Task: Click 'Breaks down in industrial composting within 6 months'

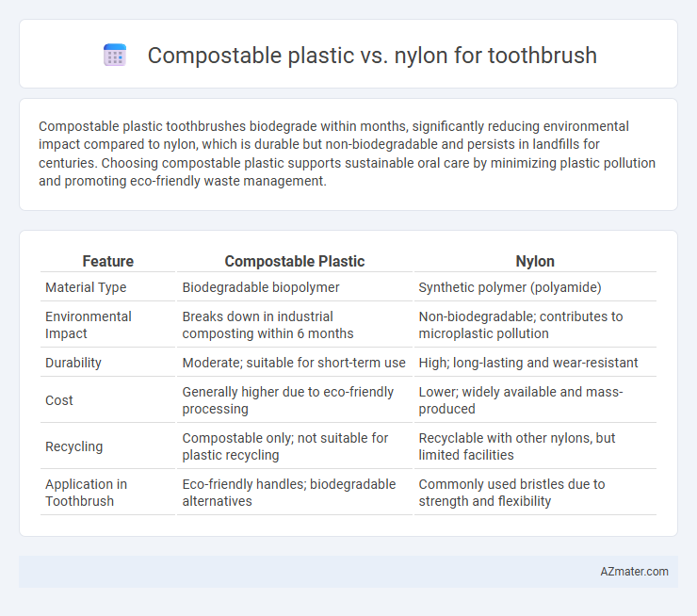Action: 268,325
